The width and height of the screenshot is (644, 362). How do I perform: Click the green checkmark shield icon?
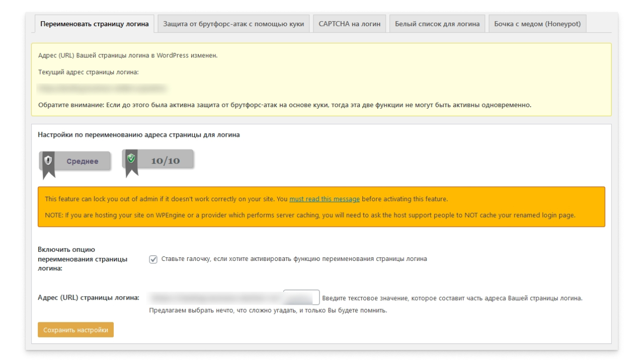click(x=131, y=158)
